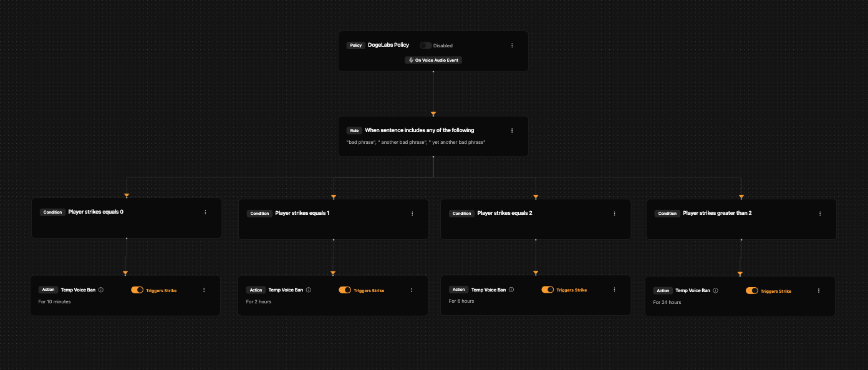Click info icon on 10 minutes ban action
Image resolution: width=868 pixels, height=370 pixels.
coord(101,290)
